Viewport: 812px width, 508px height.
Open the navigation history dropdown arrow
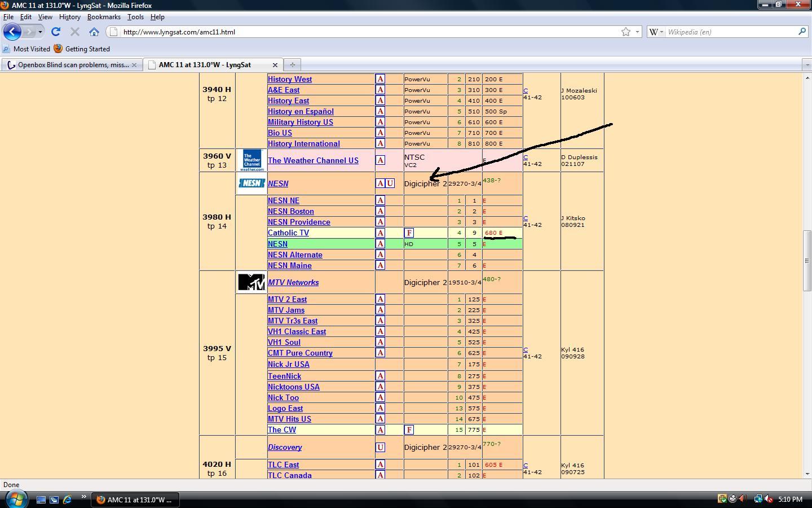(x=40, y=32)
